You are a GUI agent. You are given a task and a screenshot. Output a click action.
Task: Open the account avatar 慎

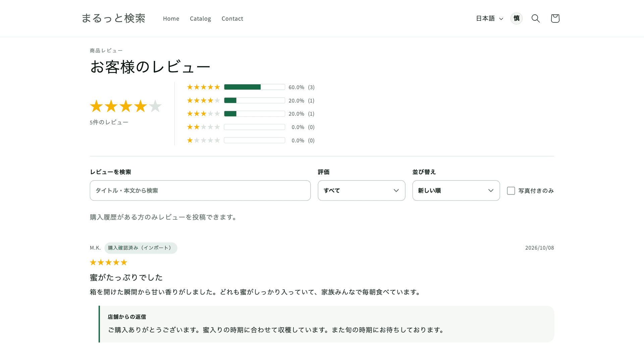tap(517, 18)
